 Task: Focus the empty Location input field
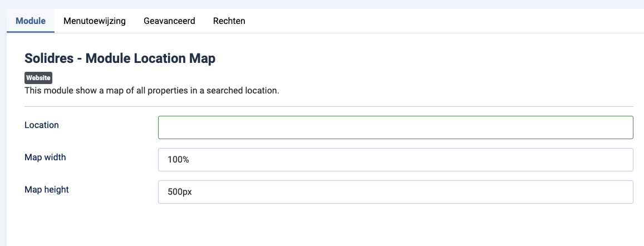395,127
